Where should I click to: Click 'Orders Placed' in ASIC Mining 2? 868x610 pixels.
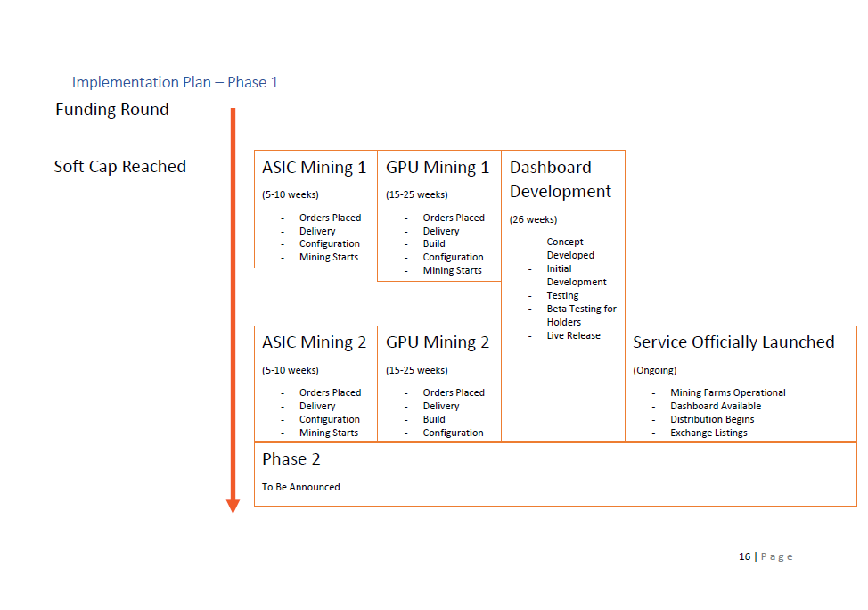330,392
